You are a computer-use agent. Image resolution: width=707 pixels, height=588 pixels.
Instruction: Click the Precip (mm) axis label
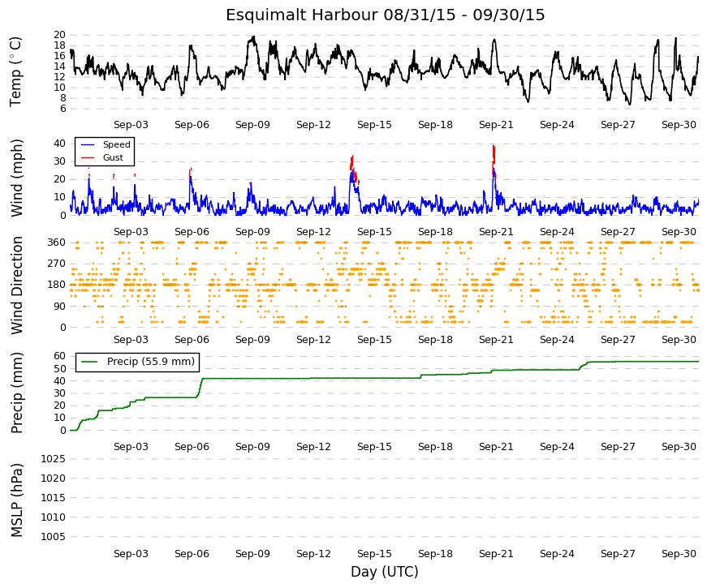point(16,393)
